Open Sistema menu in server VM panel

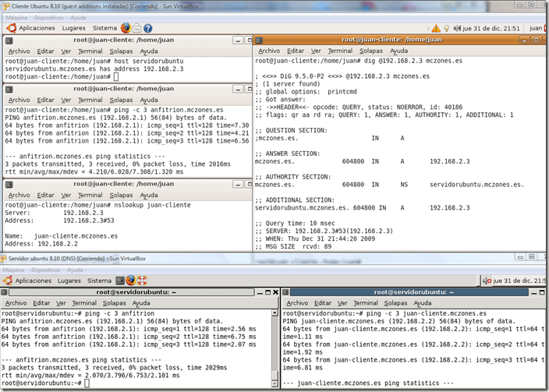(x=100, y=281)
